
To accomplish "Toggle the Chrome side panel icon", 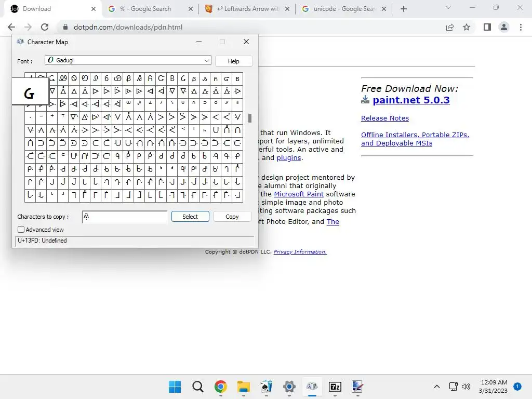I will click(487, 27).
